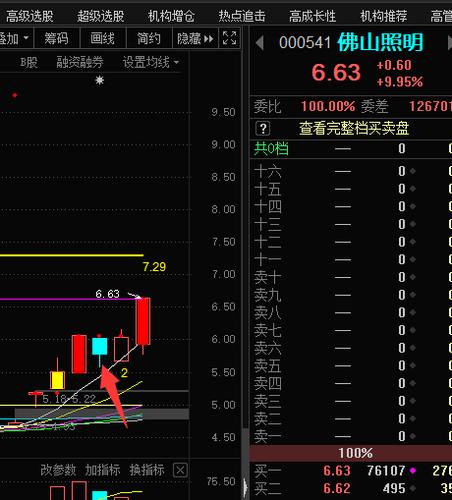Open the 机构增仓 tab
This screenshot has width=452, height=500.
171,16
